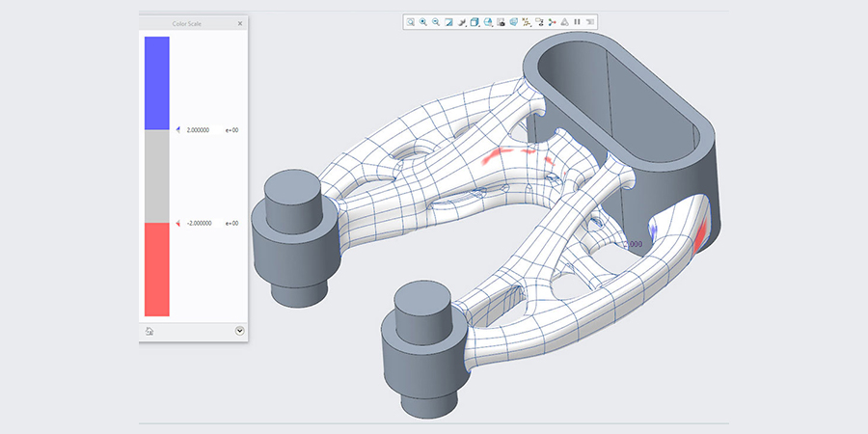
Task: Click the Repaint screen icon
Action: click(448, 21)
